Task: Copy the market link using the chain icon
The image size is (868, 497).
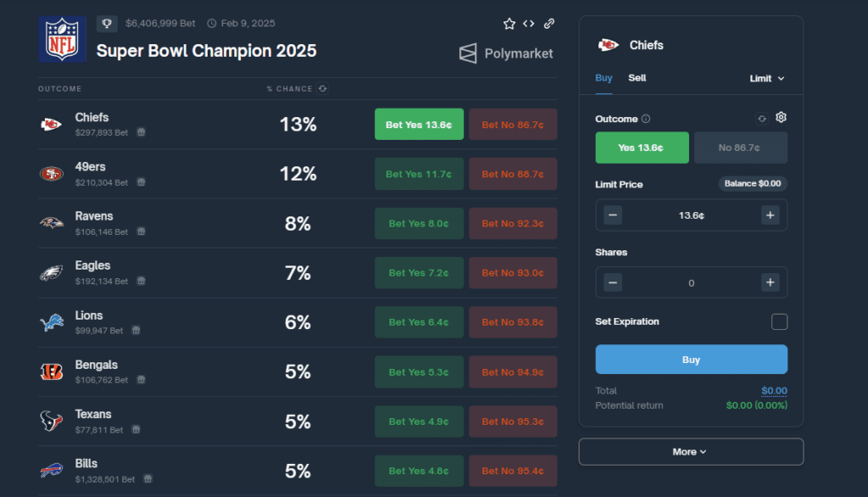Action: point(548,24)
